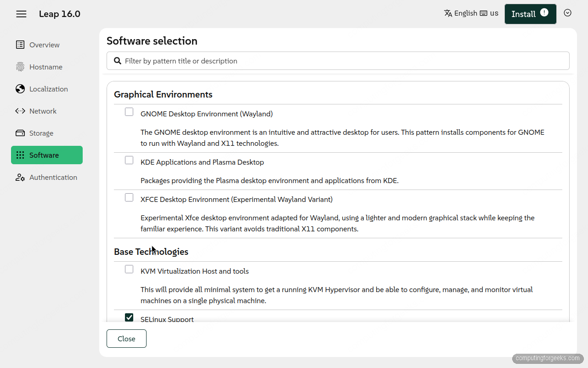Click the KDE Plasma packages description

pos(270,180)
